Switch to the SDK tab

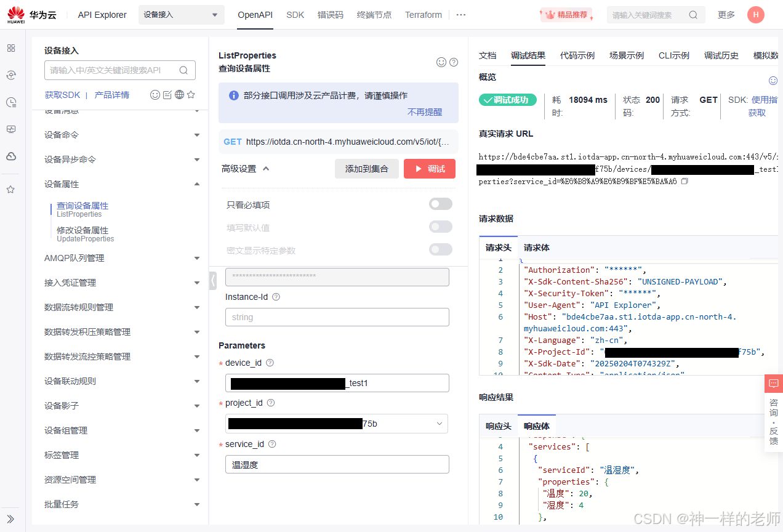coord(295,15)
